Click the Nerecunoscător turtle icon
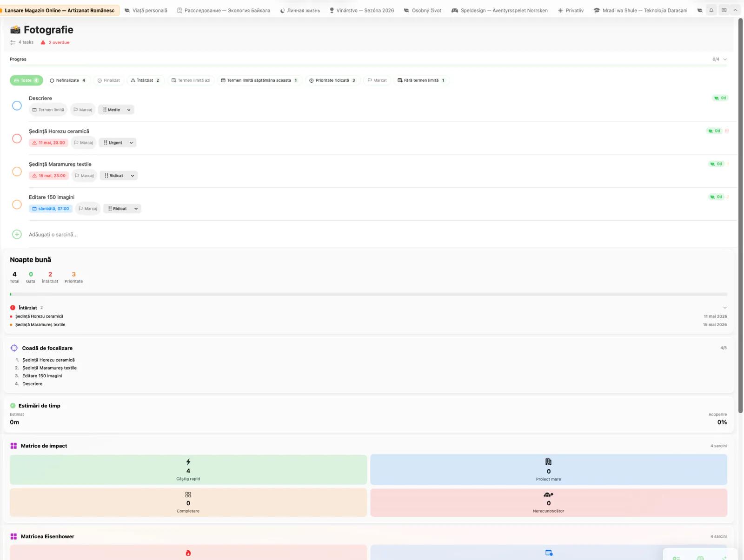 tap(548, 495)
